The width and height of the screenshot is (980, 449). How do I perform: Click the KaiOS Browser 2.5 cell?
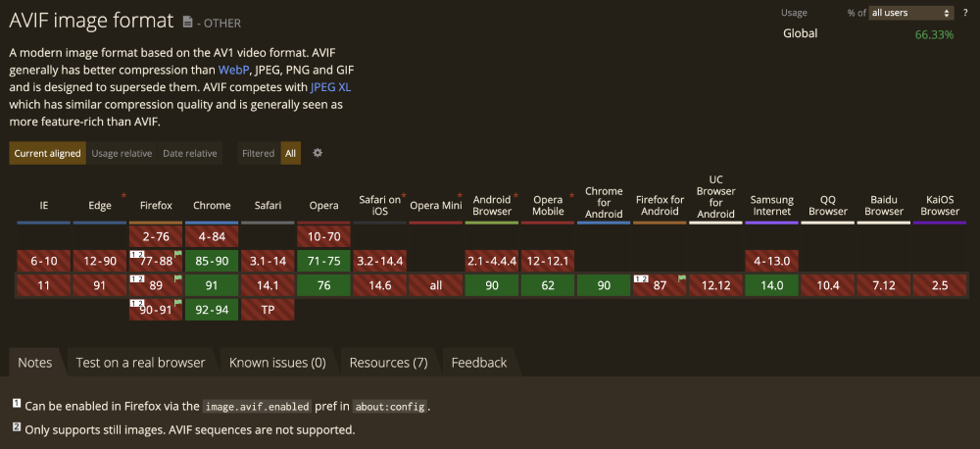[940, 286]
